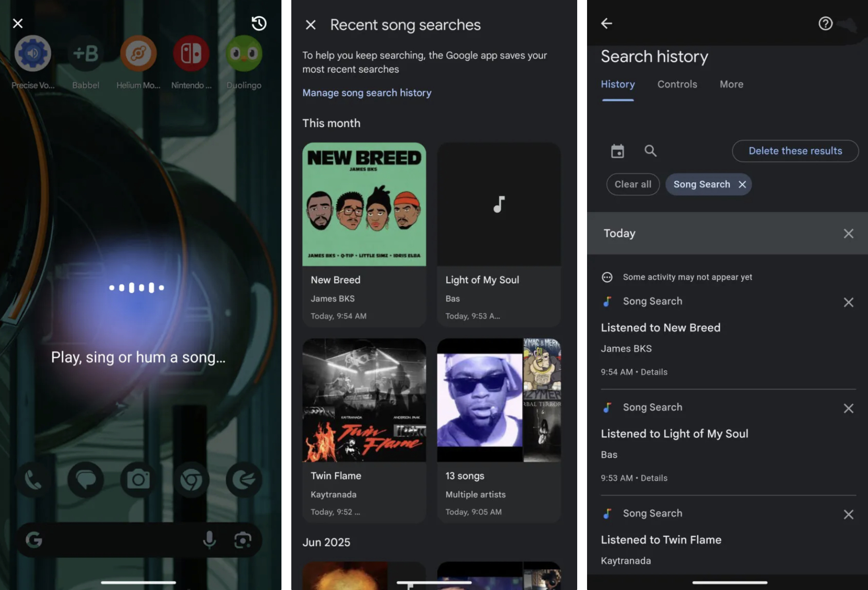
Task: Search within activity history
Action: [651, 151]
